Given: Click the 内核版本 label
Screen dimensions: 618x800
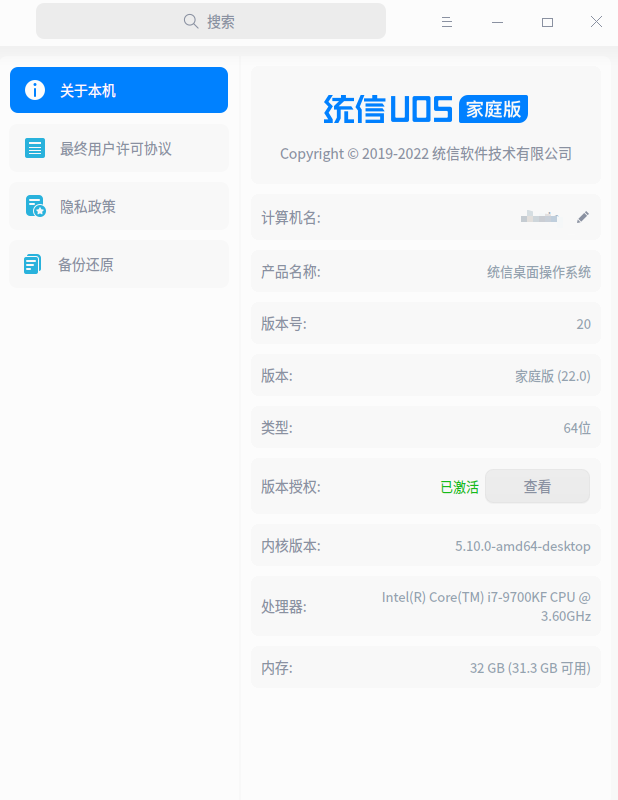Looking at the screenshot, I should click(x=291, y=546).
